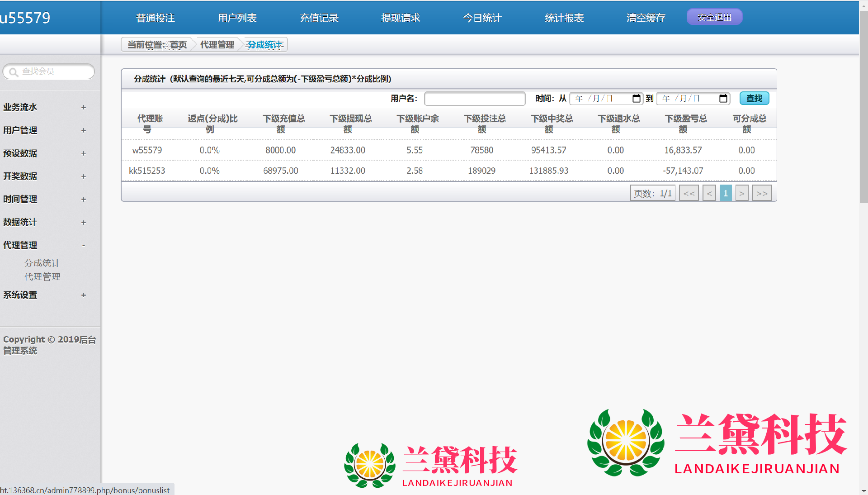Open the 充值记录 top menu
Image resolution: width=868 pixels, height=495 pixels.
coord(319,18)
